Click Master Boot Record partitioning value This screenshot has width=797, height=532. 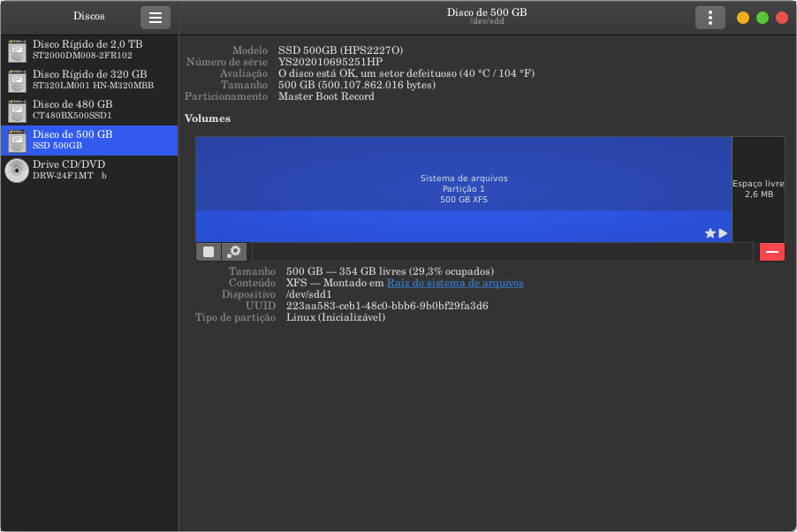click(326, 96)
